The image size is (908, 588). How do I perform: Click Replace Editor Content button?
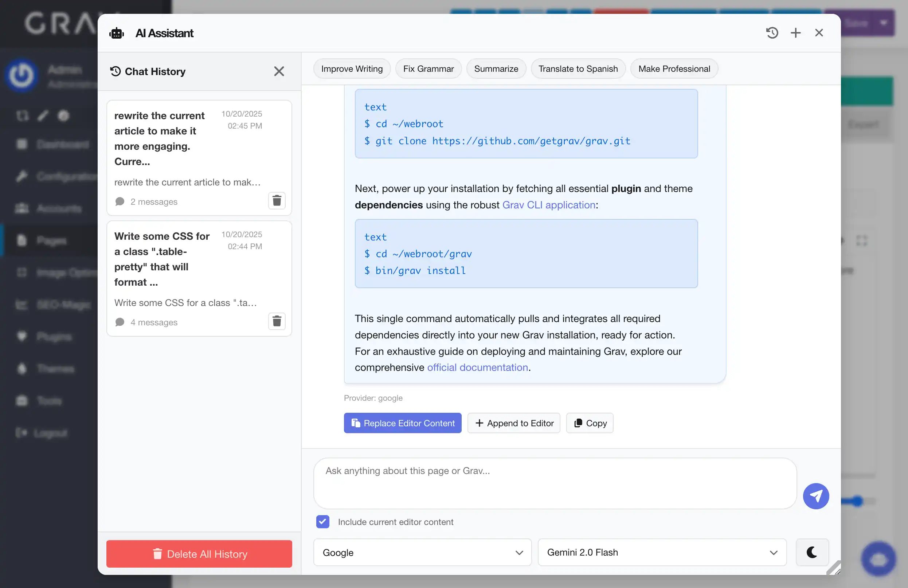click(x=403, y=423)
